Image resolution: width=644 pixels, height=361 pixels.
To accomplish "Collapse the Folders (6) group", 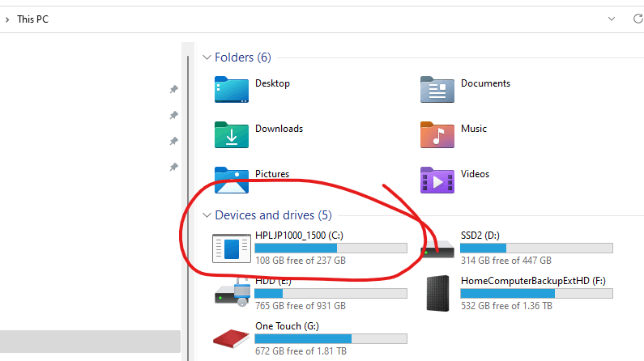I will (x=207, y=57).
